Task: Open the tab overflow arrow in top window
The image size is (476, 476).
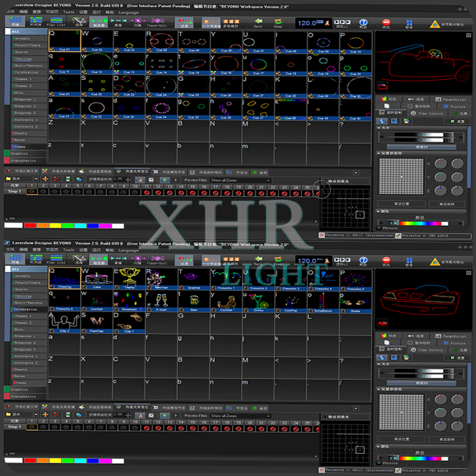Action: 356,173
